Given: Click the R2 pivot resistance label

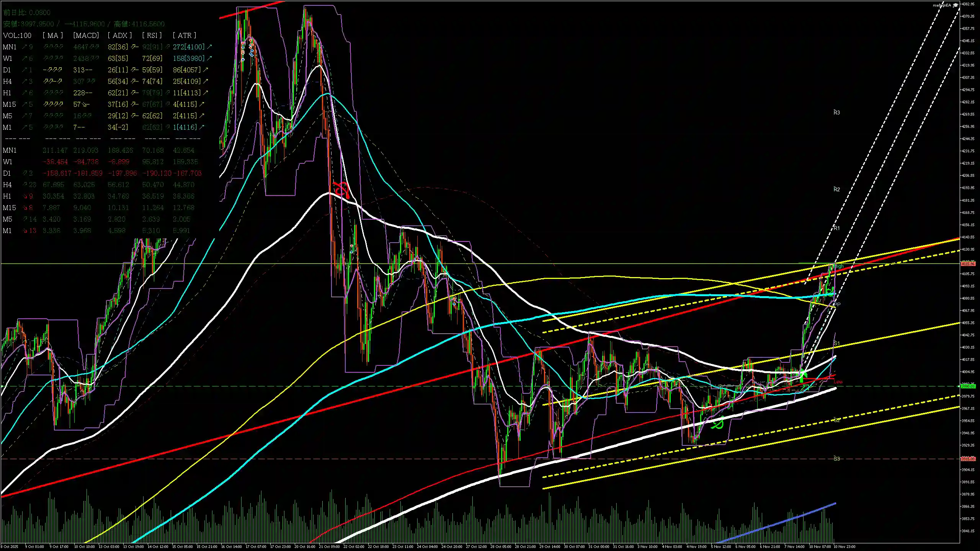Looking at the screenshot, I should [x=836, y=189].
